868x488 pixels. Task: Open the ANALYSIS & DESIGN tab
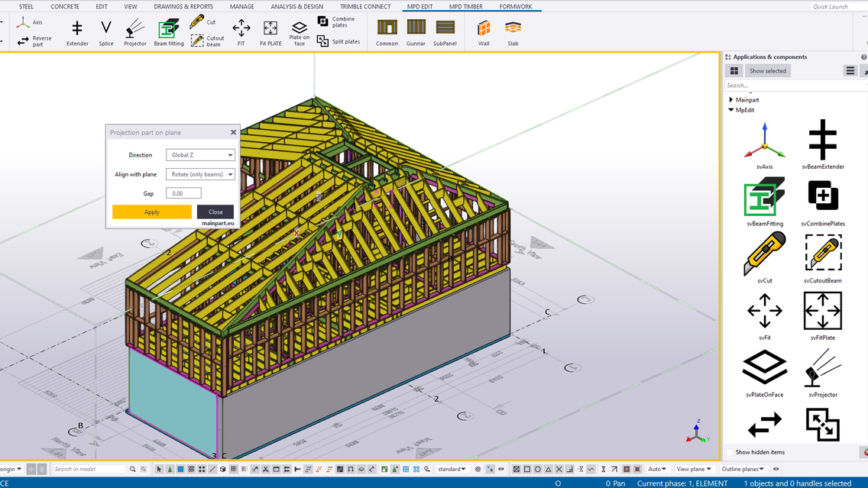coord(296,7)
